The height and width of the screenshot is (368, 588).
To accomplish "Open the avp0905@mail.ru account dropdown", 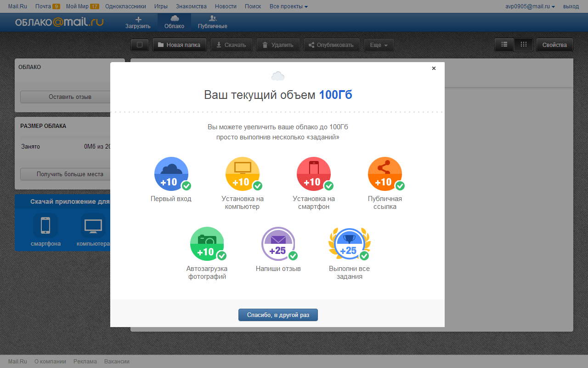I will (530, 6).
